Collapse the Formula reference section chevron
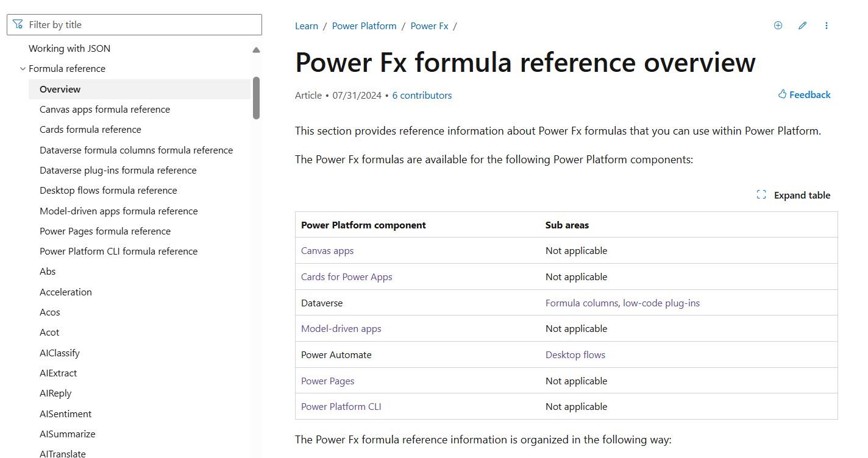Image resolution: width=868 pixels, height=458 pixels. pos(23,68)
